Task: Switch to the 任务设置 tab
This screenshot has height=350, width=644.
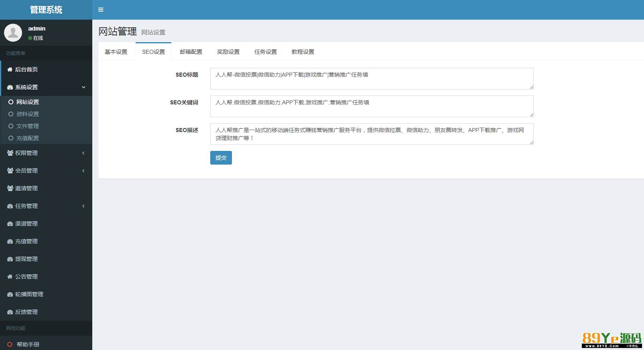Action: click(x=266, y=52)
